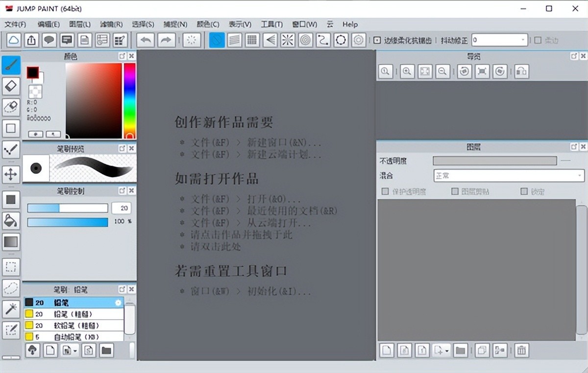This screenshot has height=373, width=588.
Task: Select the Gradient tool
Action: pyautogui.click(x=11, y=241)
